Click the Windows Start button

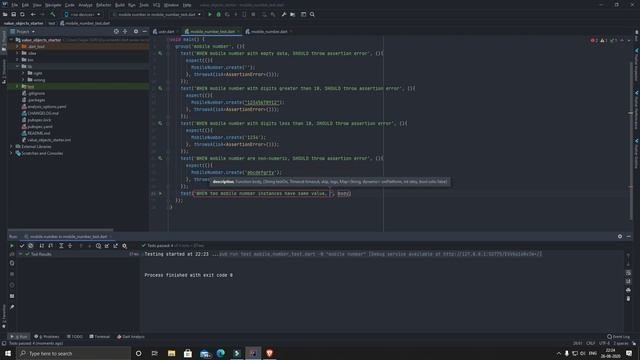click(8, 353)
